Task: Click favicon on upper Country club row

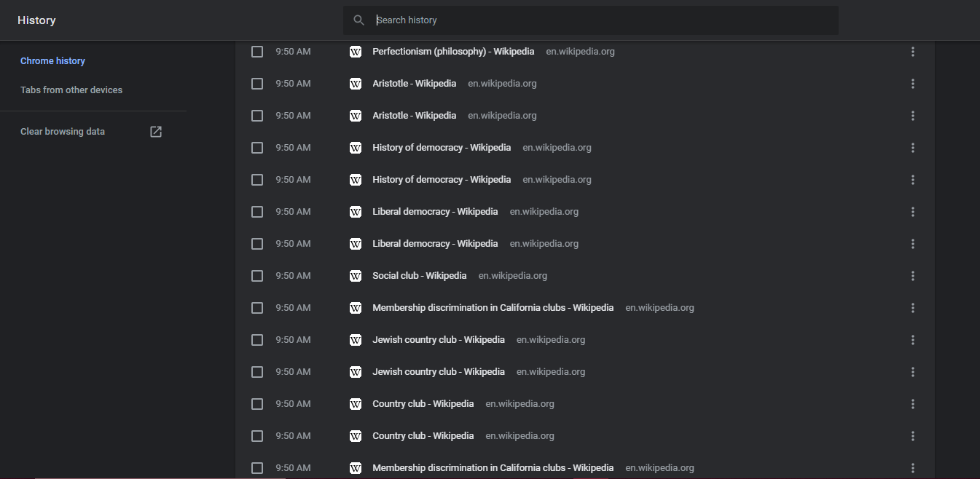Action: (356, 404)
